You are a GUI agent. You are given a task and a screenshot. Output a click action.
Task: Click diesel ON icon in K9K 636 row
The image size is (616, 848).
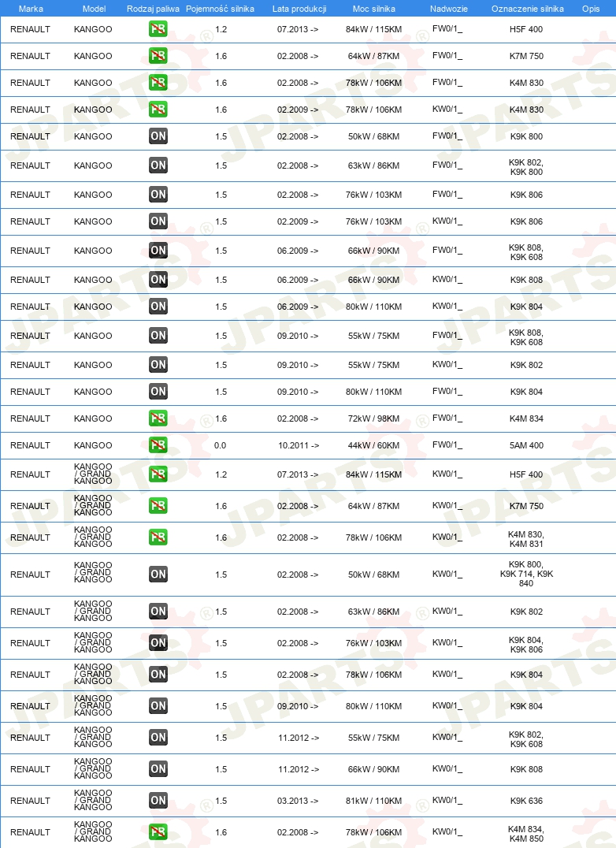tap(158, 801)
